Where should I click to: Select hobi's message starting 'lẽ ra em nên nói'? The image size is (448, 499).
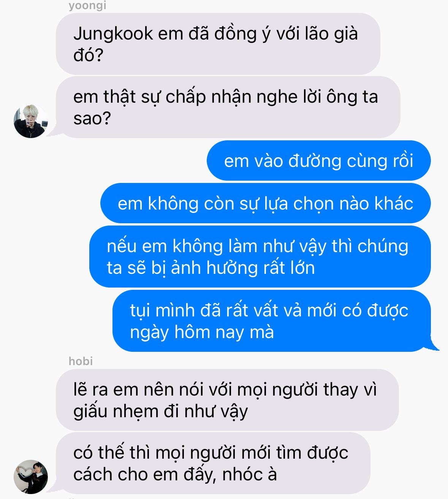pyautogui.click(x=227, y=400)
